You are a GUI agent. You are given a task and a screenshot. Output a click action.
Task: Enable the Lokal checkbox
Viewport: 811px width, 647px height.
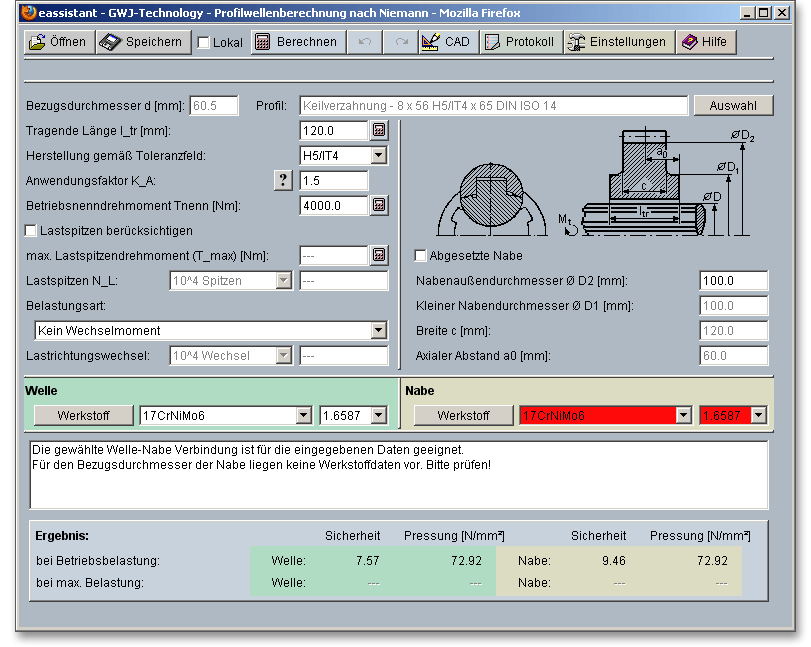click(204, 43)
